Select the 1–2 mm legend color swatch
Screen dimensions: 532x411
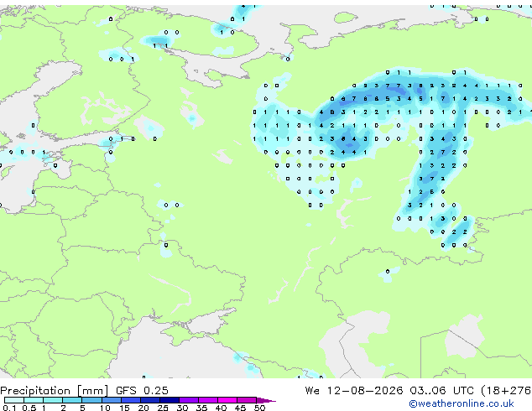(x=53, y=400)
